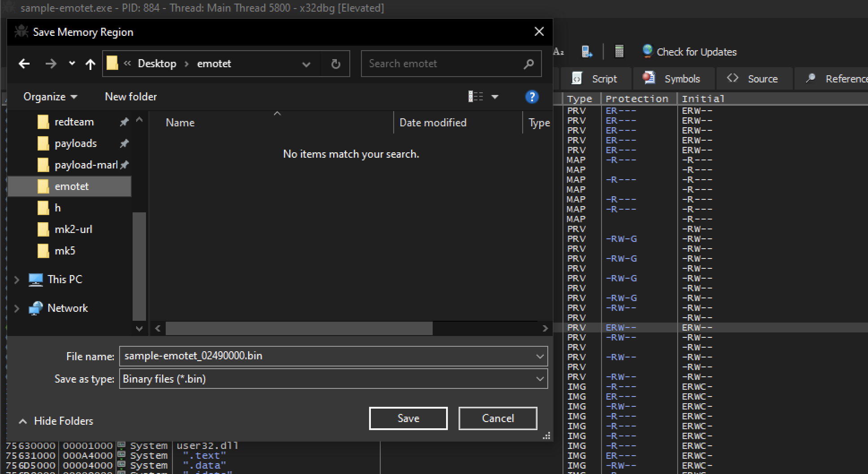Switch to the Script tab in x32dbg
Screen dimensions: 868x474
596,79
